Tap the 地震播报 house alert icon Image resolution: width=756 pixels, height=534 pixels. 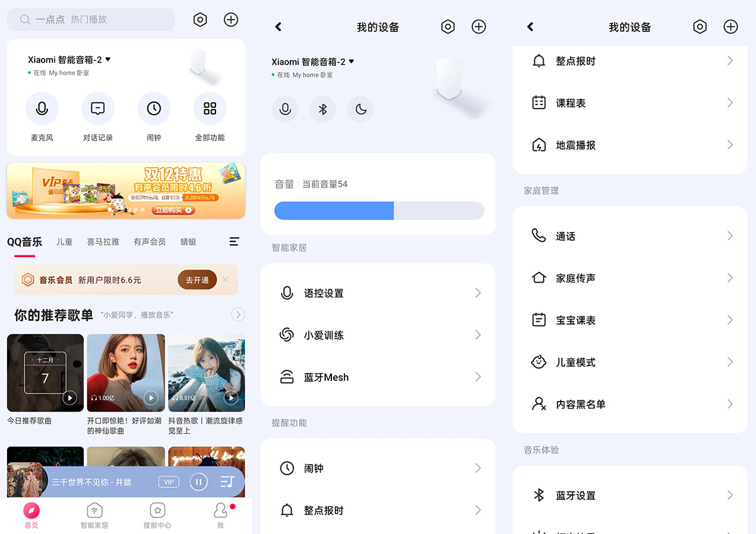click(x=539, y=145)
